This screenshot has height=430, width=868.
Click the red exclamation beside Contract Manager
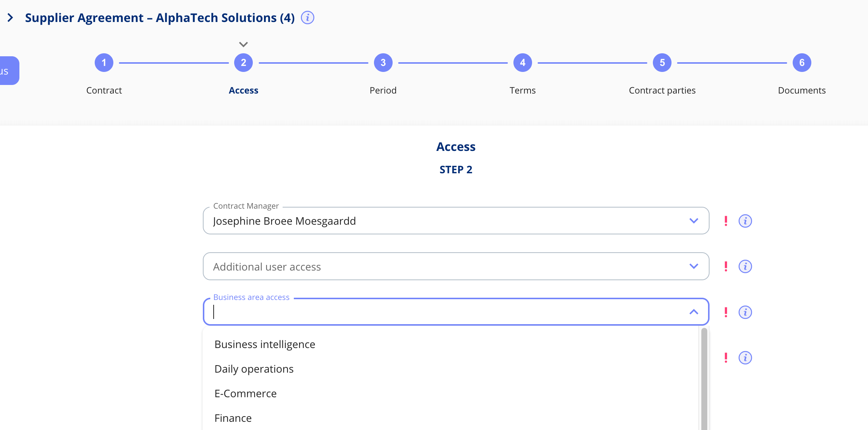(726, 220)
